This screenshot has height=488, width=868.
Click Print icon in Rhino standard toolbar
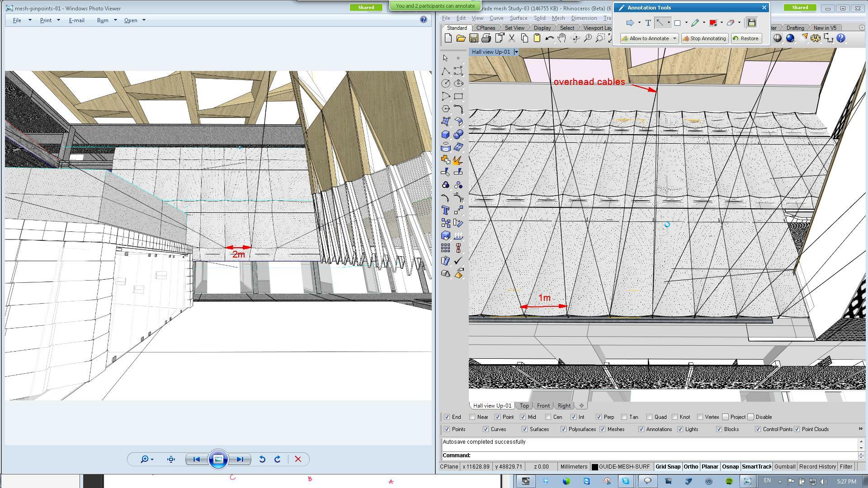point(486,38)
